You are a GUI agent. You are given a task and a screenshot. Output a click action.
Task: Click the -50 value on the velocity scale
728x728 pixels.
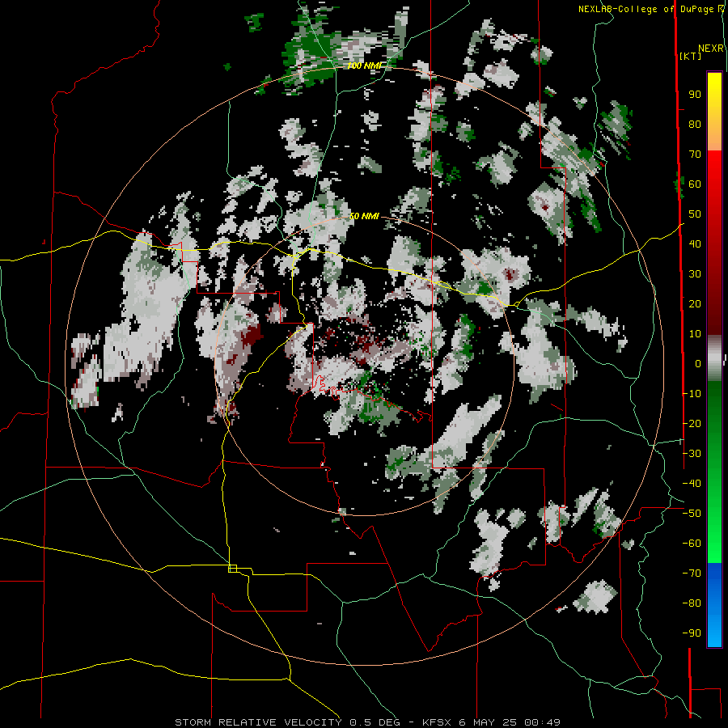(692, 514)
